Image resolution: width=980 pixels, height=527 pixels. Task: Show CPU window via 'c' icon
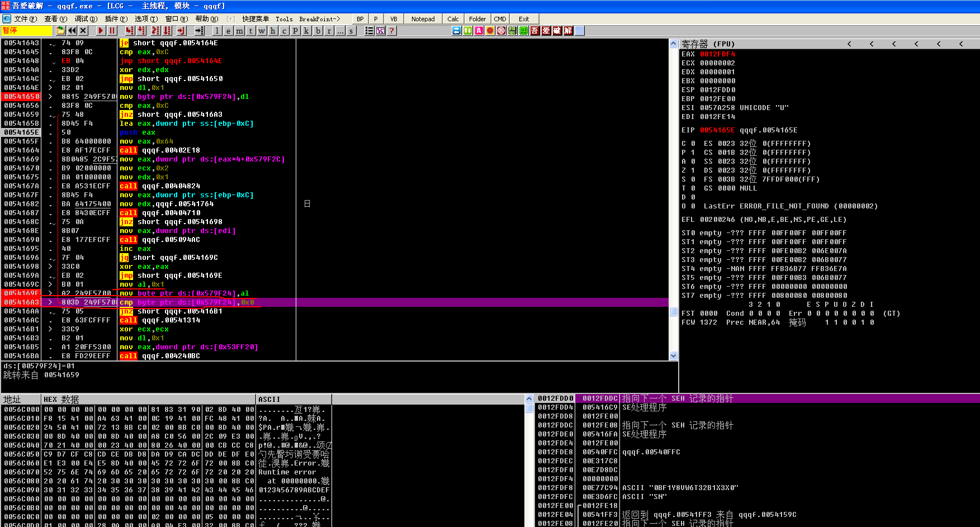[284, 31]
